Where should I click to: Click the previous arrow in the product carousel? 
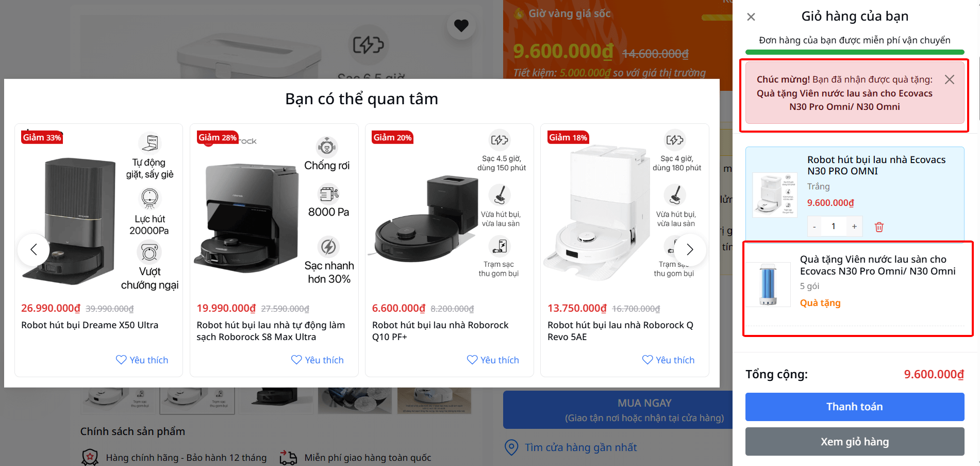point(34,249)
